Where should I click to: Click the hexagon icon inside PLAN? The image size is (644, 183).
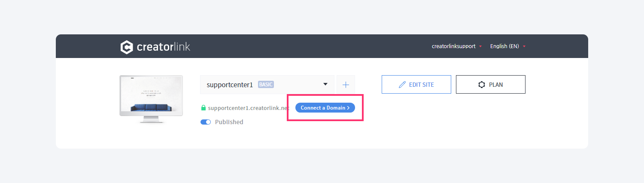click(482, 85)
